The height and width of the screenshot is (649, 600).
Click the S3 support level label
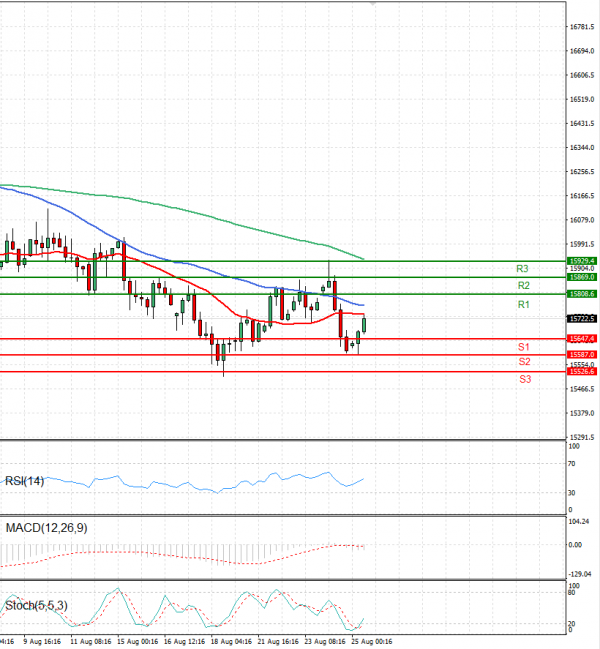(x=525, y=379)
